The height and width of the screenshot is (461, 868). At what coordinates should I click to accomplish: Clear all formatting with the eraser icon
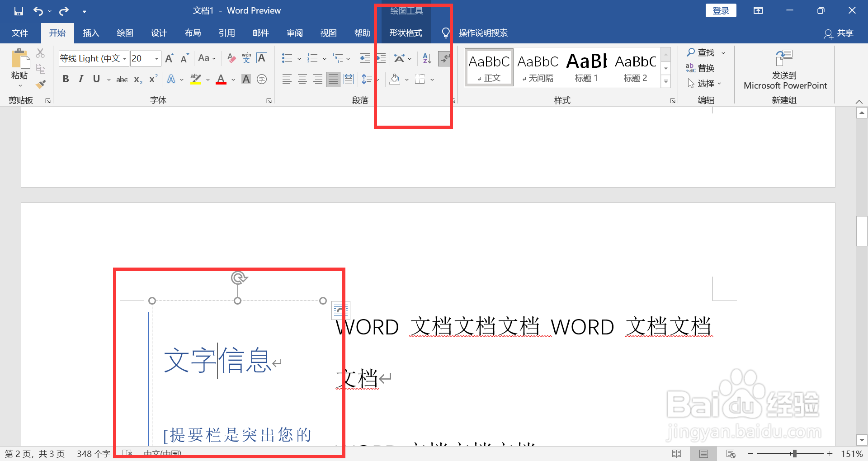pos(231,58)
